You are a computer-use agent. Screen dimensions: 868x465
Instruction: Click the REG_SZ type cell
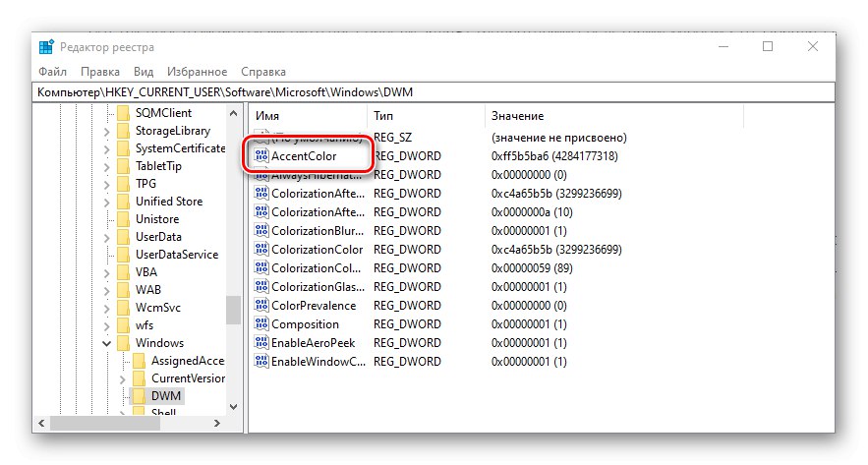click(393, 138)
